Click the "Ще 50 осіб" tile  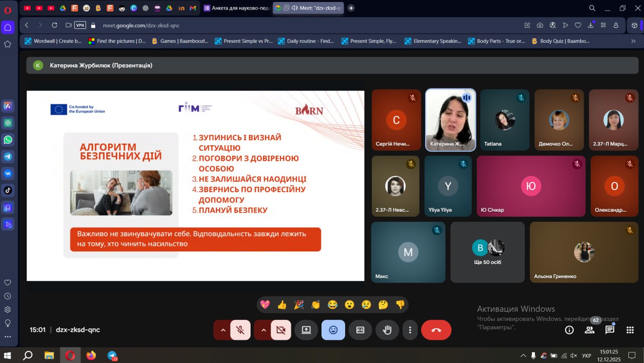click(488, 252)
